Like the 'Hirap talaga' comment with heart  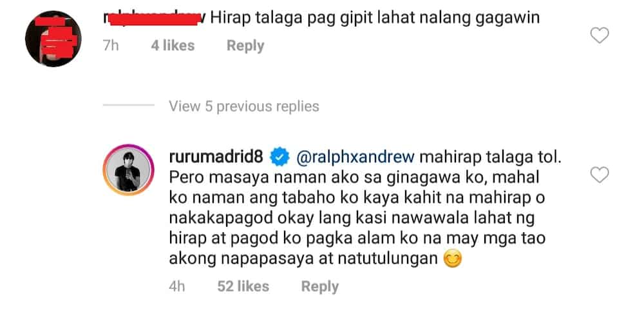click(x=599, y=35)
